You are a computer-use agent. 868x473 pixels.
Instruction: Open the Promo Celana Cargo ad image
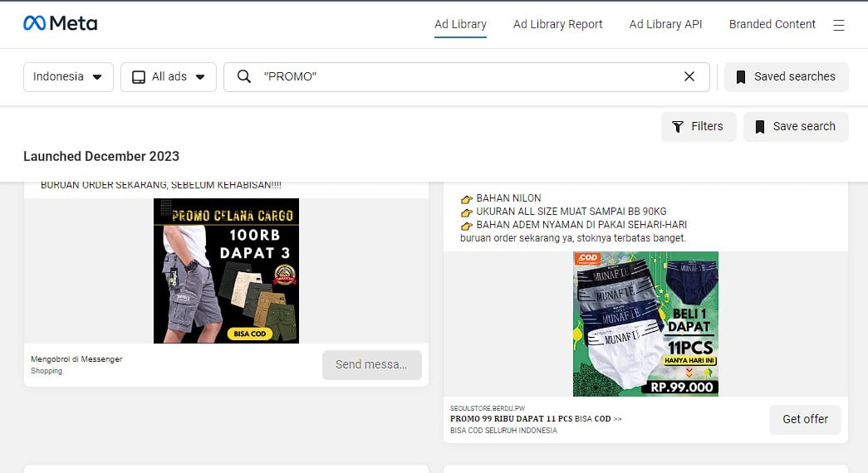pos(226,271)
